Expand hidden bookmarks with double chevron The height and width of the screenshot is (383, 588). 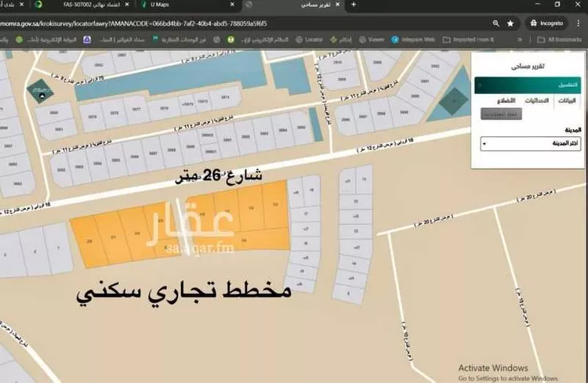pos(520,39)
